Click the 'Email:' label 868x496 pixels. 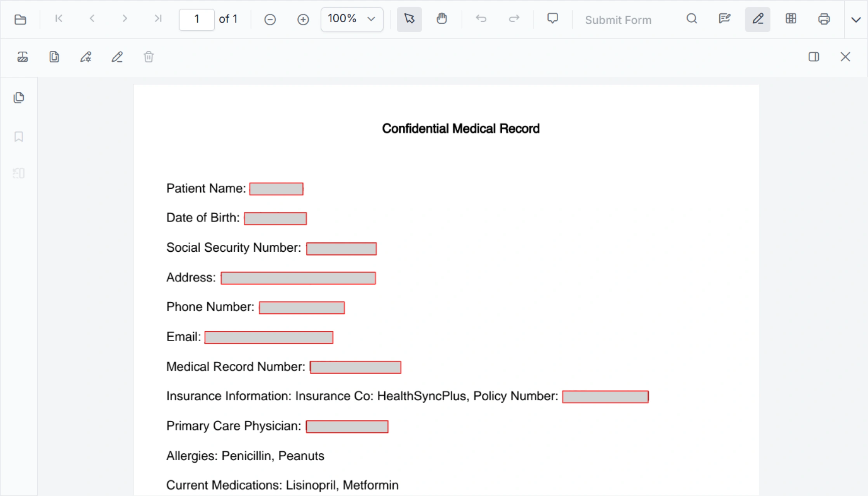(x=184, y=337)
